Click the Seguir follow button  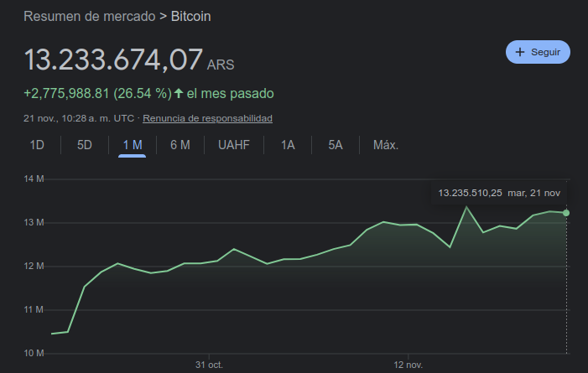(538, 52)
